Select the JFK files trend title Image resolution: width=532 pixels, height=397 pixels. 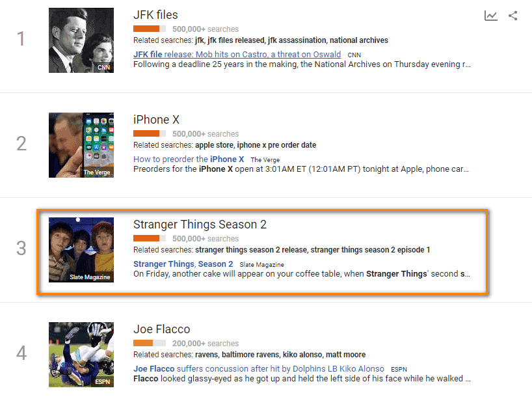click(155, 15)
